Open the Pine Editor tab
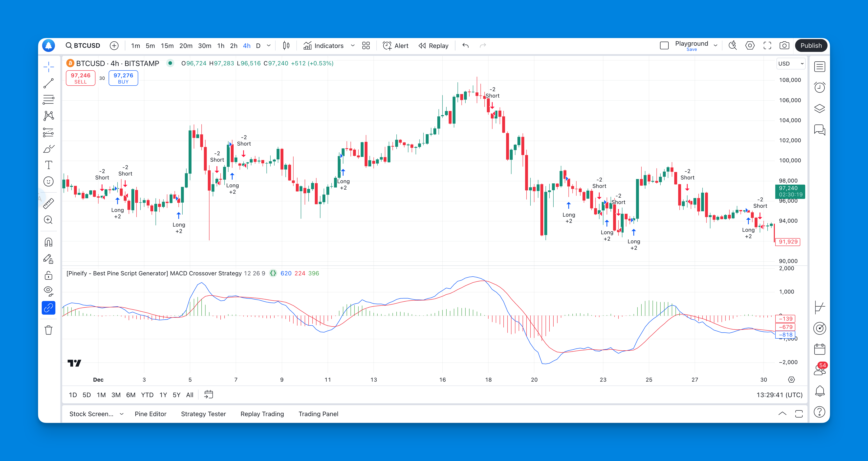 pyautogui.click(x=151, y=414)
